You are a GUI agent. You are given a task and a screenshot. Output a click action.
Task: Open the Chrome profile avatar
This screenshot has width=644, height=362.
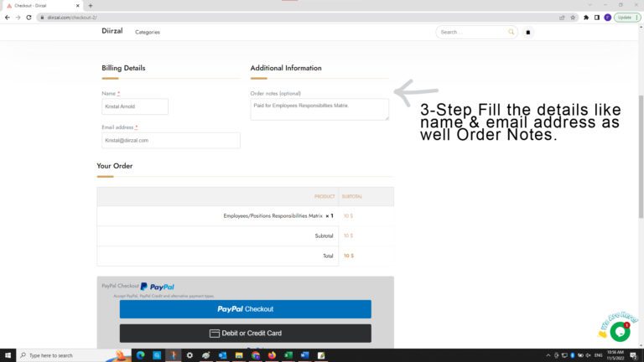coord(608,18)
